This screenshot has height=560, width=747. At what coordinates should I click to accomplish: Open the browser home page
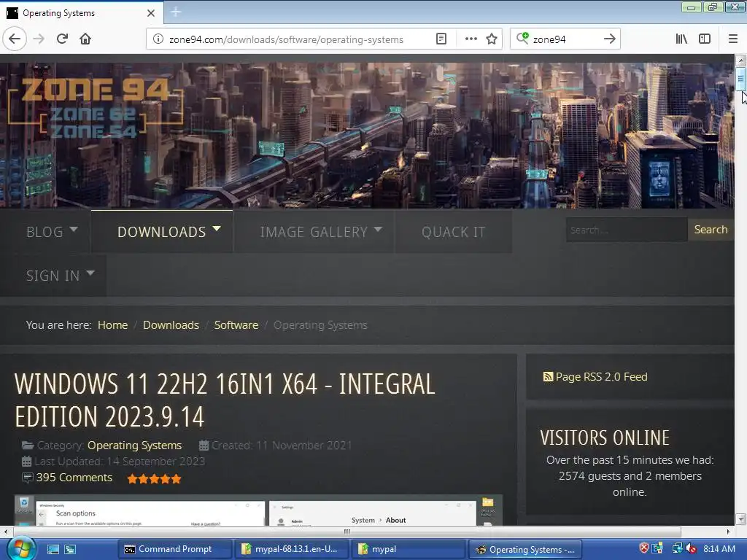point(85,39)
